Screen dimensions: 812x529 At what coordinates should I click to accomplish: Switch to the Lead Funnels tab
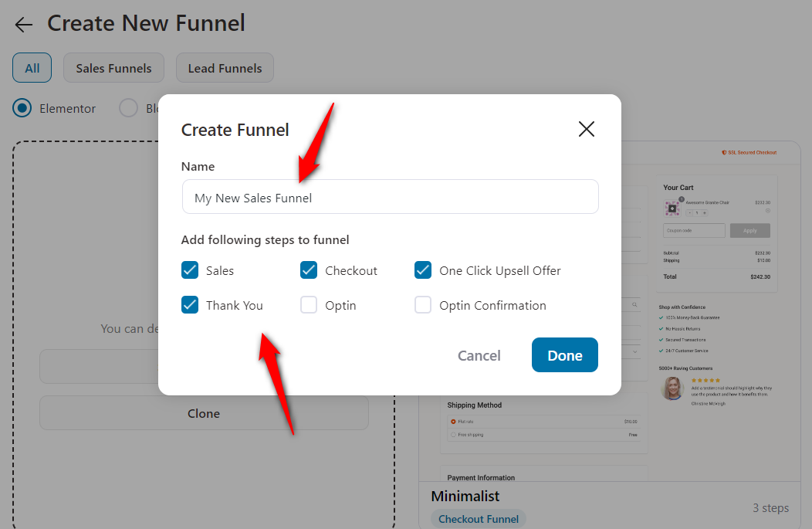(x=225, y=67)
